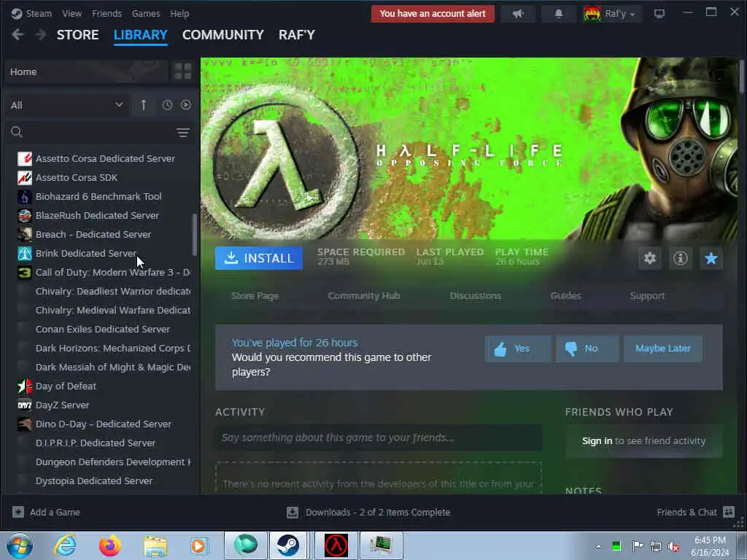The height and width of the screenshot is (560, 747).
Task: Expand the All library filter dropdown
Action: tap(66, 105)
